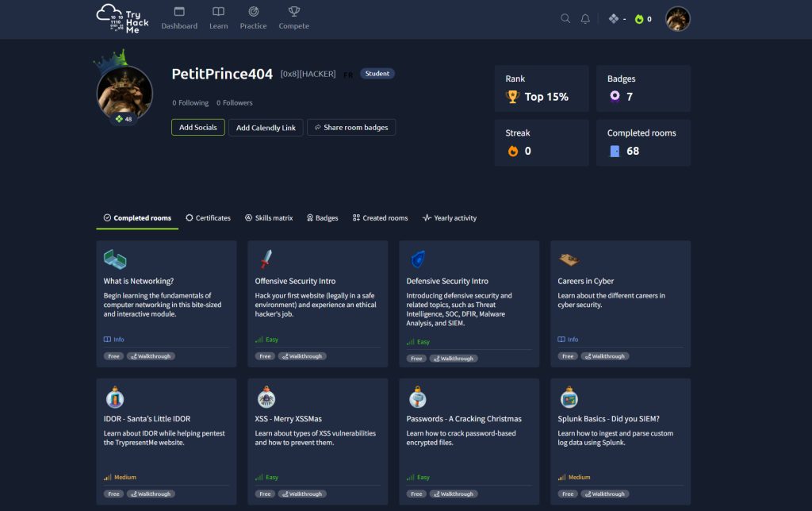
Task: Click the Walkthrough tag on XSS Merry XSSMas
Action: tap(302, 494)
